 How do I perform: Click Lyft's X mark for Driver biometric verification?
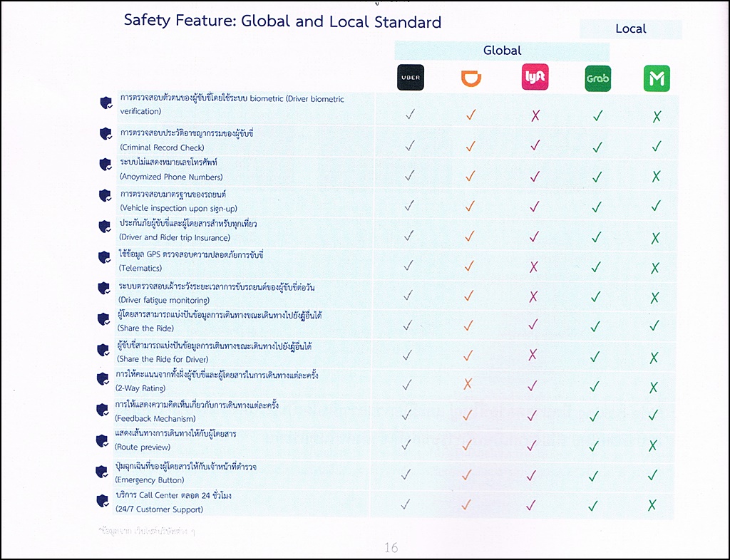pos(535,115)
